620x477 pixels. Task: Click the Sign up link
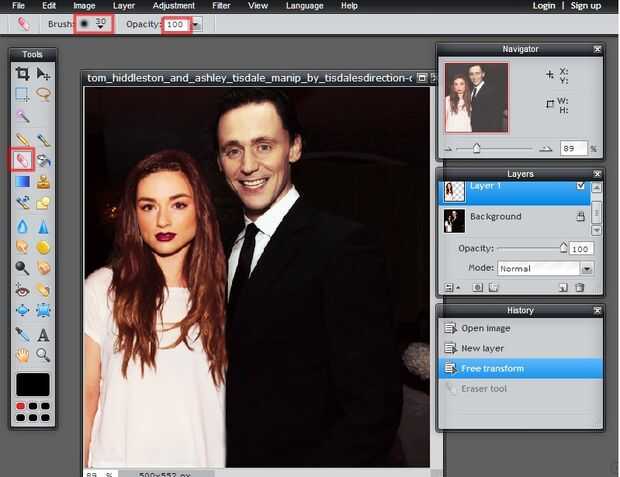pos(585,6)
